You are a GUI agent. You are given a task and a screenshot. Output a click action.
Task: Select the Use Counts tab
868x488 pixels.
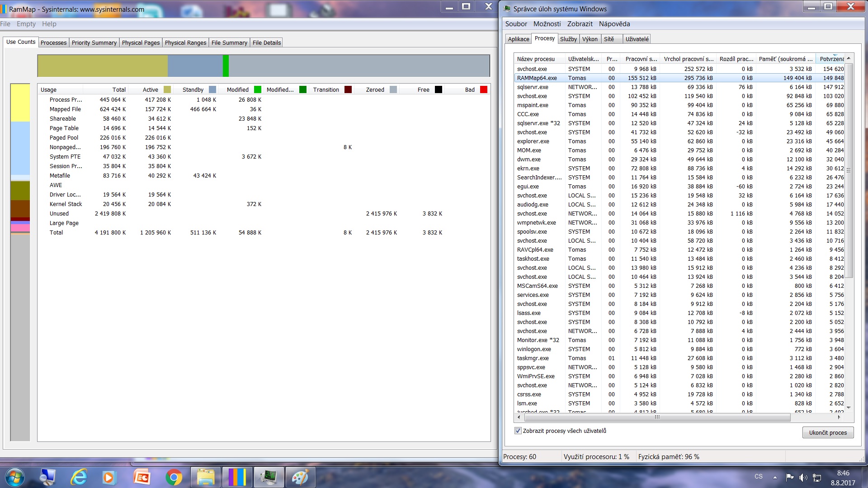21,42
